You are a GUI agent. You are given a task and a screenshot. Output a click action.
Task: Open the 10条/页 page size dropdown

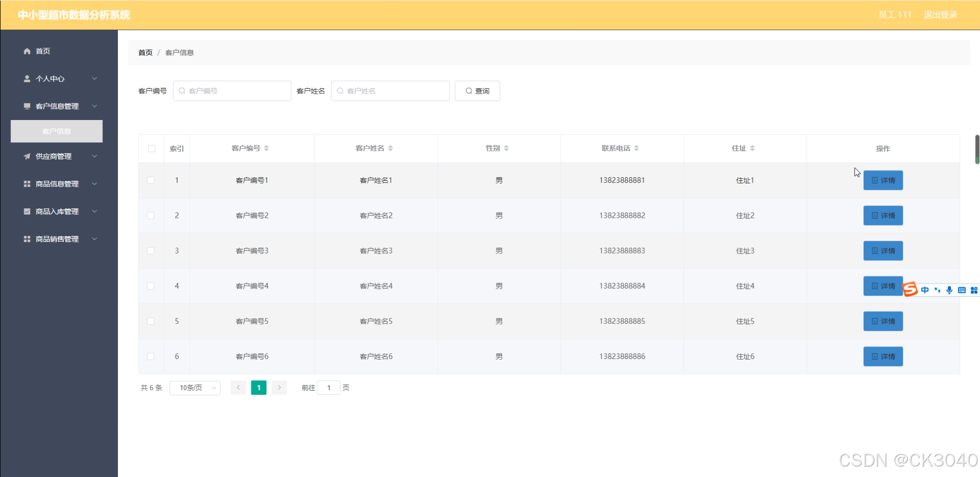tap(195, 388)
